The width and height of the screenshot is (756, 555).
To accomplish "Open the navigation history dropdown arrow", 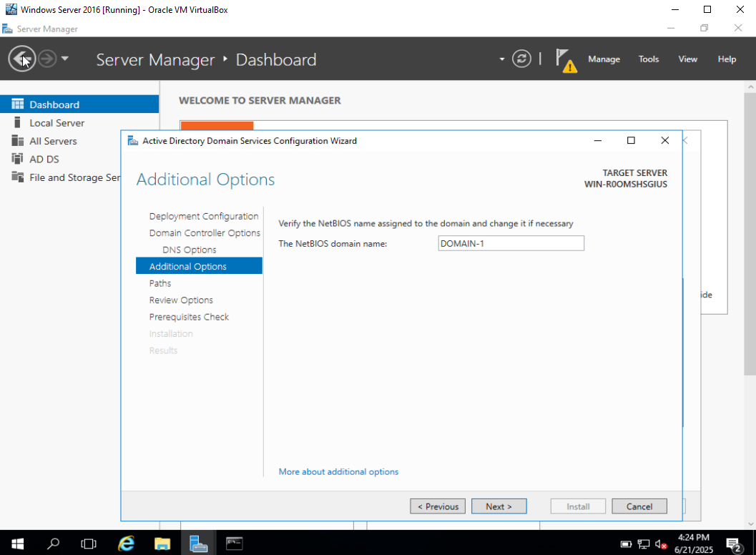I will coord(65,59).
